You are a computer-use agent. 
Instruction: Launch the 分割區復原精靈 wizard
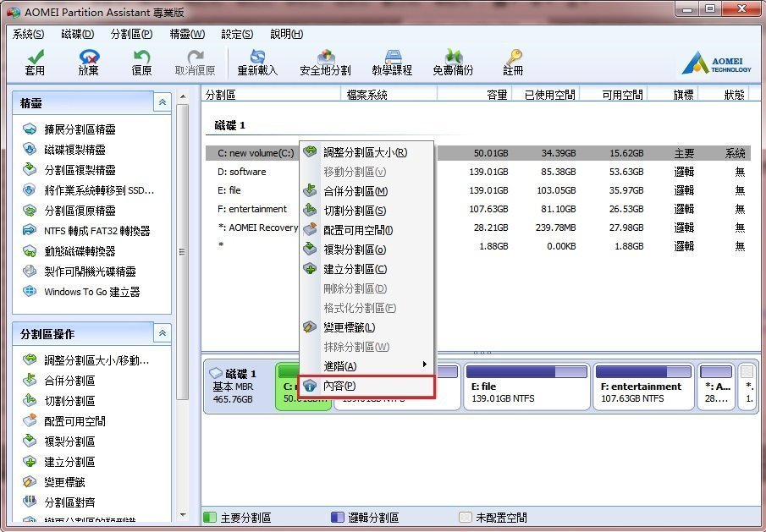69,211
